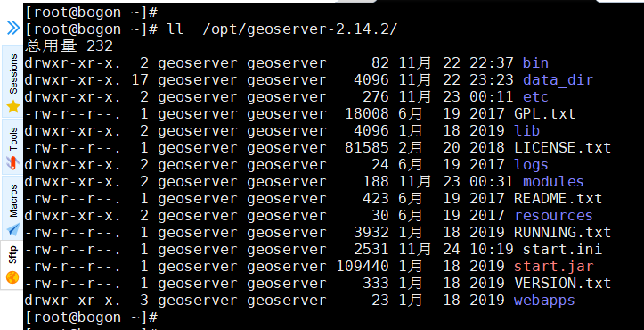
Task: Click the file size 81585 of LICENSE.txt
Action: (367, 147)
